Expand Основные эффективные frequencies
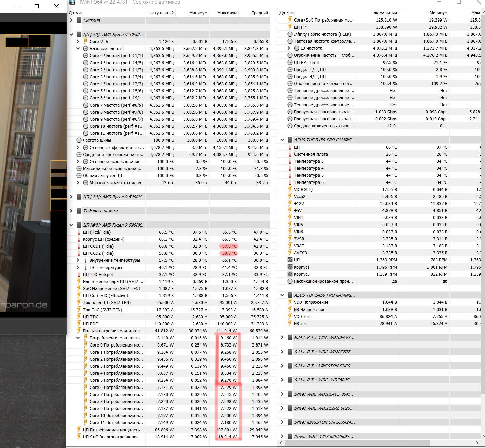Viewport: 485px width, 448px height. (78, 147)
